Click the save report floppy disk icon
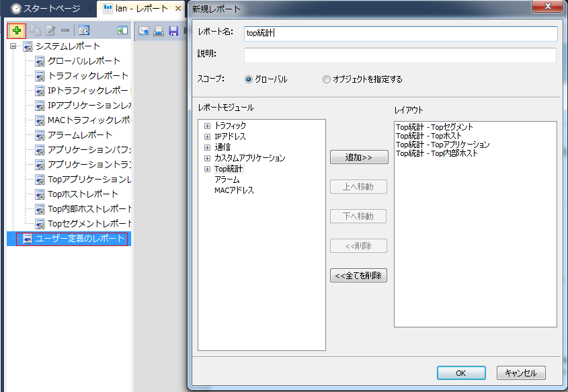This screenshot has height=392, width=568. click(173, 30)
